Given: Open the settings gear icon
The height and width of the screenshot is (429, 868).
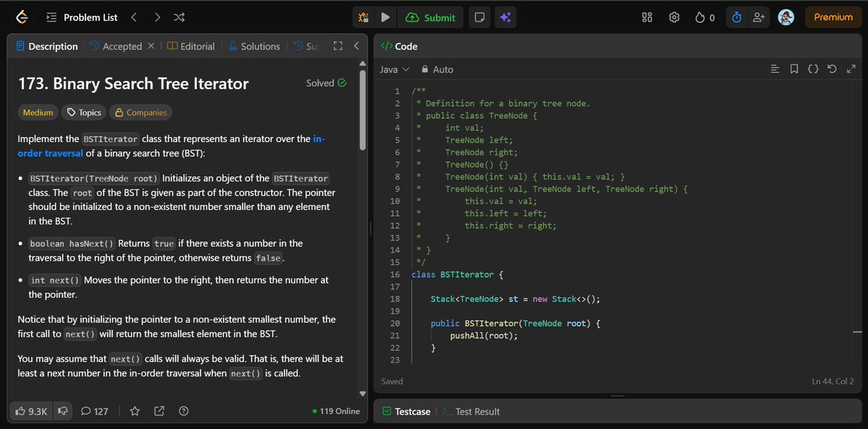Looking at the screenshot, I should coord(674,17).
